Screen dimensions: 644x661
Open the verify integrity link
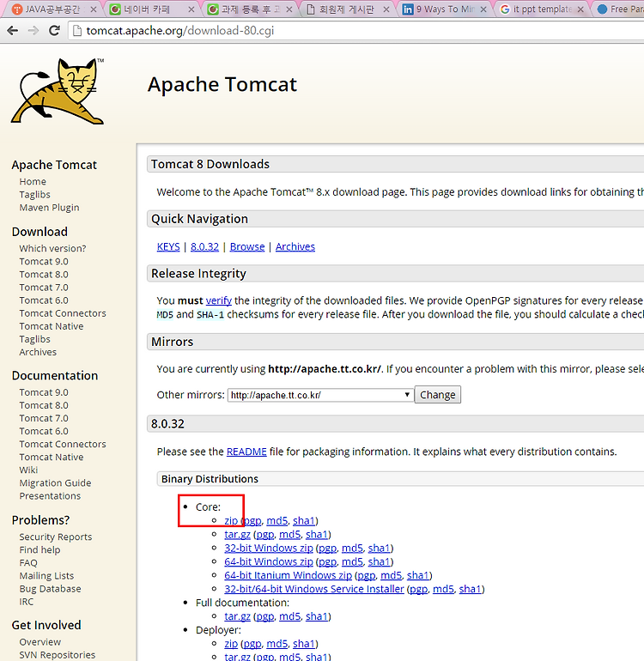pyautogui.click(x=218, y=300)
